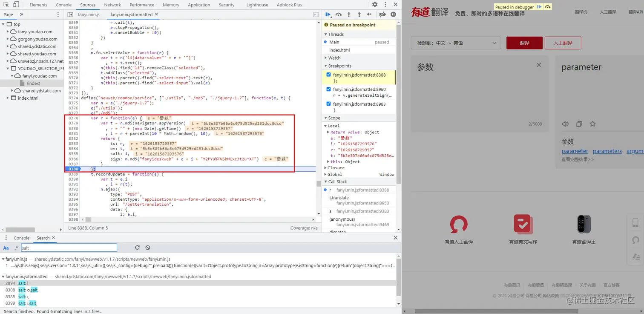Switch to the Network tab
644x314 pixels.
pyautogui.click(x=112, y=5)
